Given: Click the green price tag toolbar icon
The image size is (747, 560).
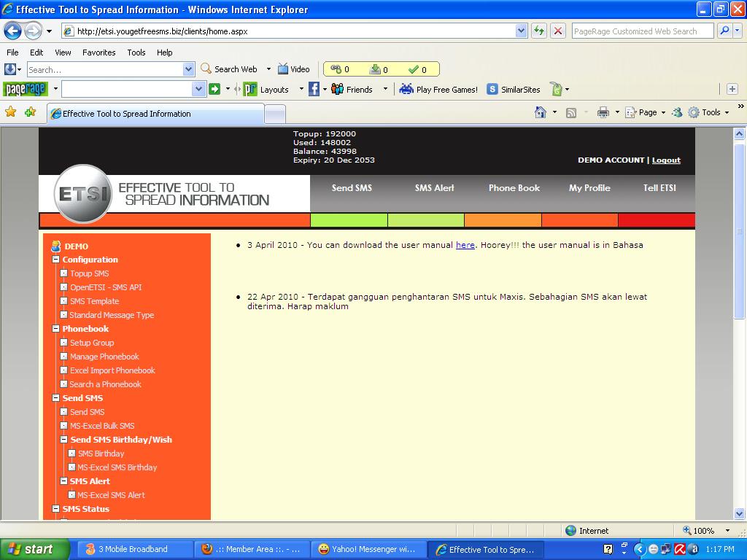Looking at the screenshot, I should pos(557,89).
